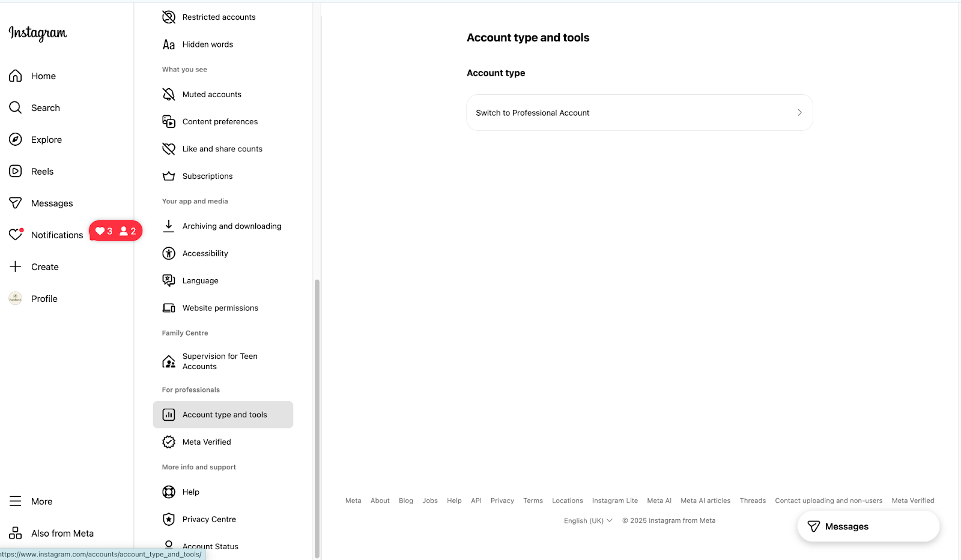Open Content preferences settings

click(223, 121)
